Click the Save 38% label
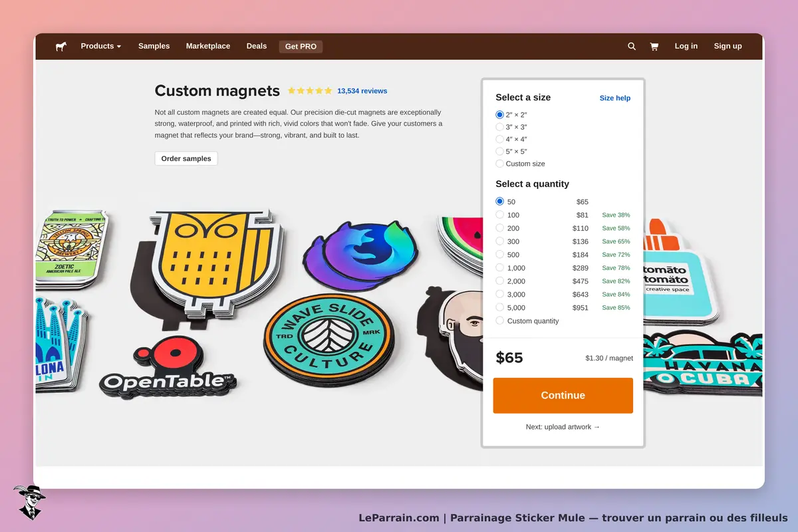The height and width of the screenshot is (532, 798). click(616, 215)
